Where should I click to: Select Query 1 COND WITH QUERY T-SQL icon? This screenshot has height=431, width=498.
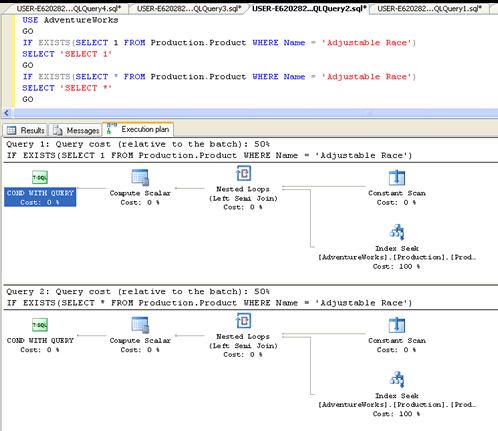point(40,177)
